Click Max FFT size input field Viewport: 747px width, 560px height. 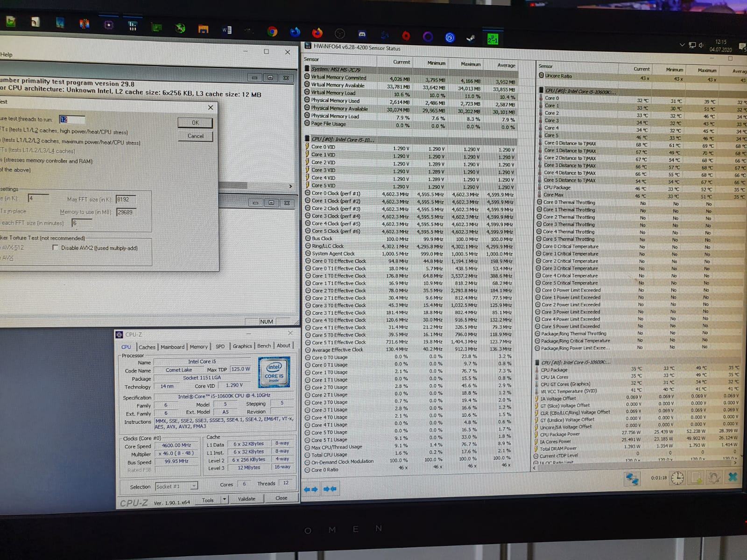click(x=126, y=199)
